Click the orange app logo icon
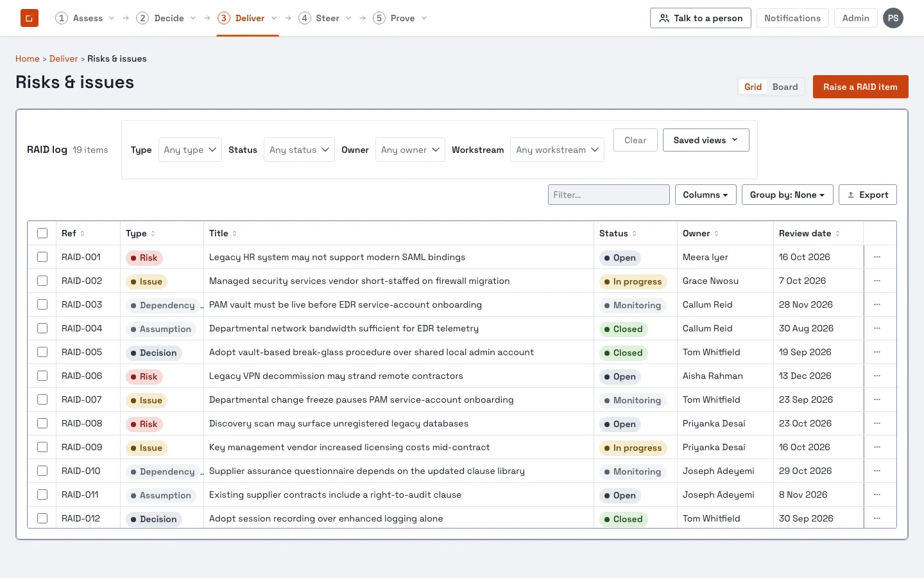The image size is (924, 578). [30, 18]
